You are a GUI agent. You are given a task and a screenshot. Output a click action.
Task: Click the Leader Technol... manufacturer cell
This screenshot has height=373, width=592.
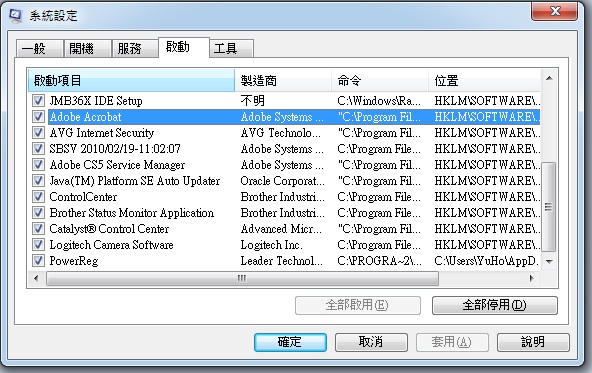click(x=282, y=260)
